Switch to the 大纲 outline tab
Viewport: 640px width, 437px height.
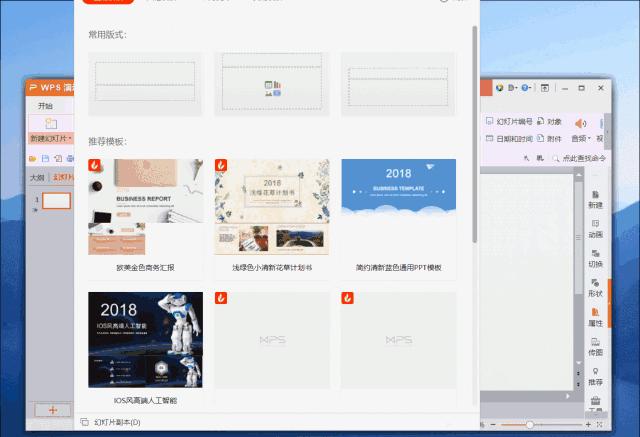37,177
